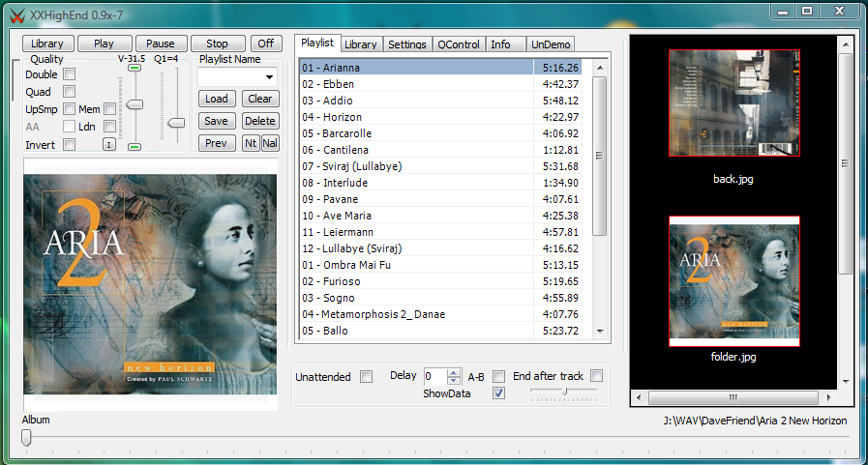
Task: Switch to the Library tab
Action: click(360, 44)
